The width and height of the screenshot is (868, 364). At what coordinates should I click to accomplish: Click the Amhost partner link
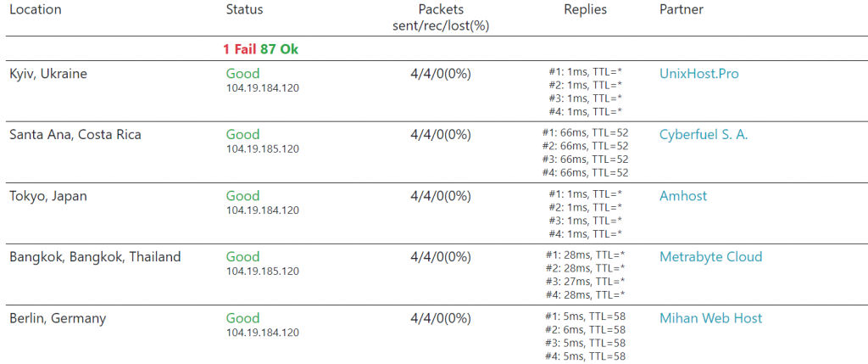[682, 196]
